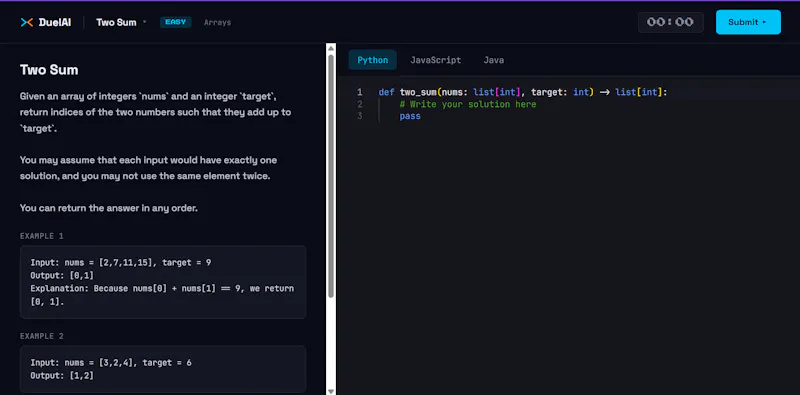Click line number 1 in the editor
This screenshot has height=395, width=800.
[x=360, y=92]
